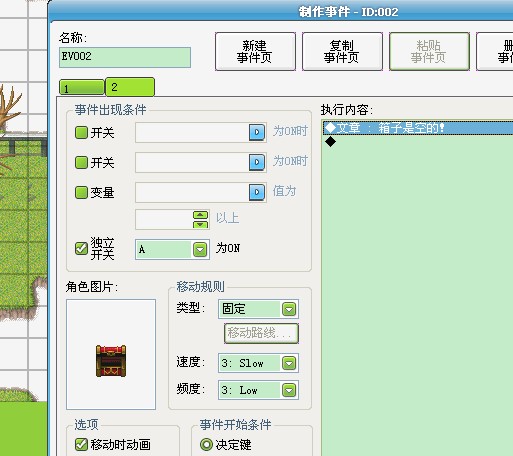Enable the first 开关 condition checkbox

coord(81,132)
